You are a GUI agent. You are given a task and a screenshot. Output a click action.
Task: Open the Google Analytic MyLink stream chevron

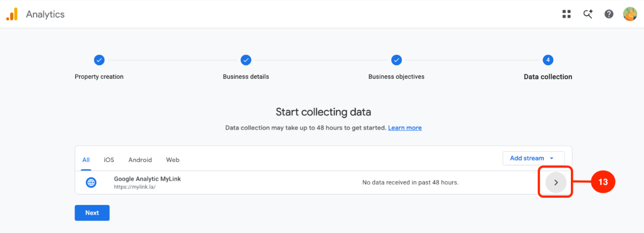click(556, 183)
